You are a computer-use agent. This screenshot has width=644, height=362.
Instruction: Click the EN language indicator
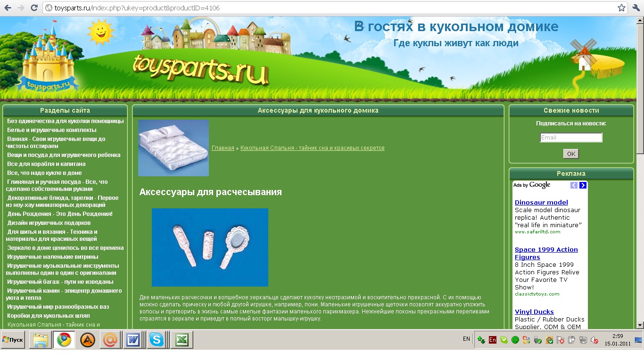click(x=466, y=339)
